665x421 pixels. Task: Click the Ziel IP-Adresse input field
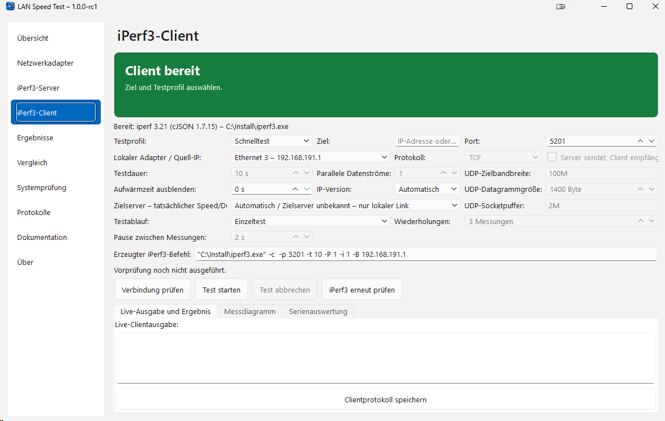click(427, 141)
